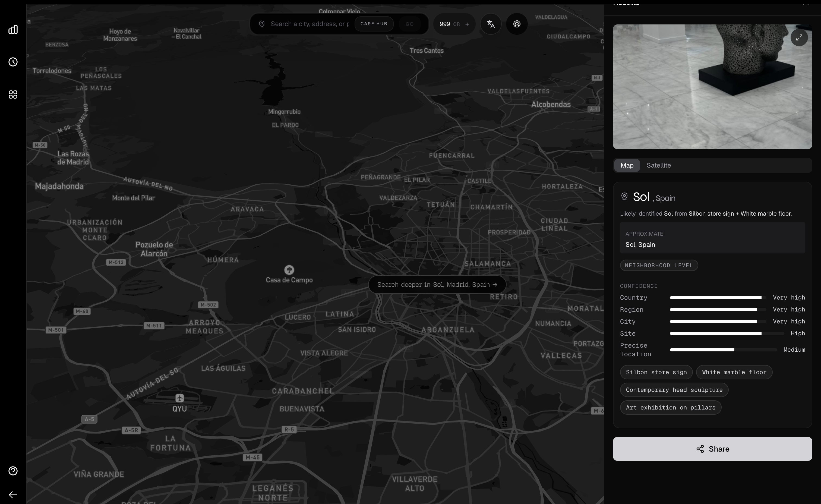The image size is (821, 504).
Task: Click the FUENCARRAL district label
Action: pyautogui.click(x=451, y=156)
